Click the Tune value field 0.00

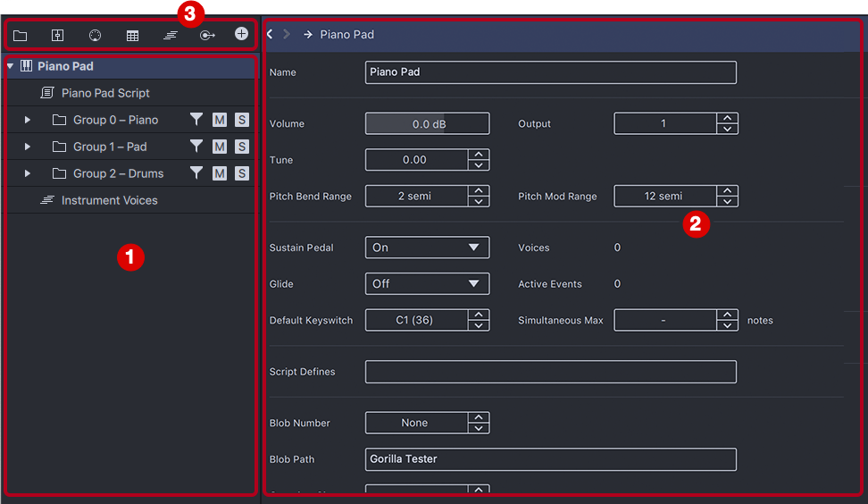coord(417,159)
